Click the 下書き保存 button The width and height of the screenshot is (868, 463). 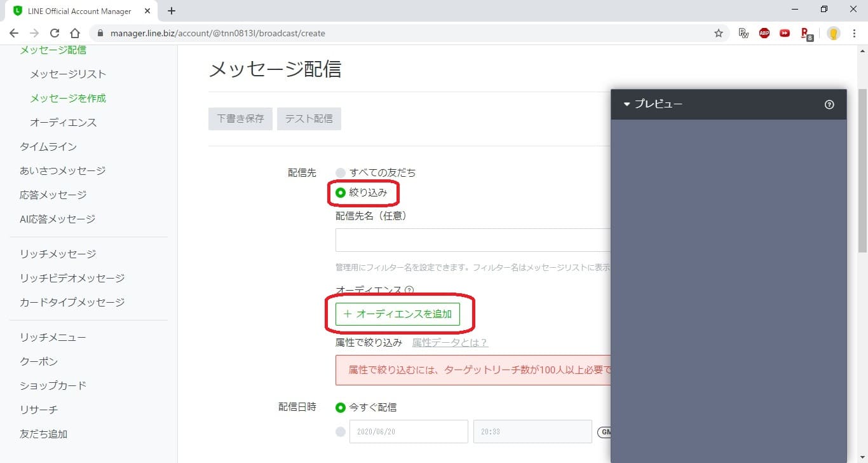coord(240,119)
